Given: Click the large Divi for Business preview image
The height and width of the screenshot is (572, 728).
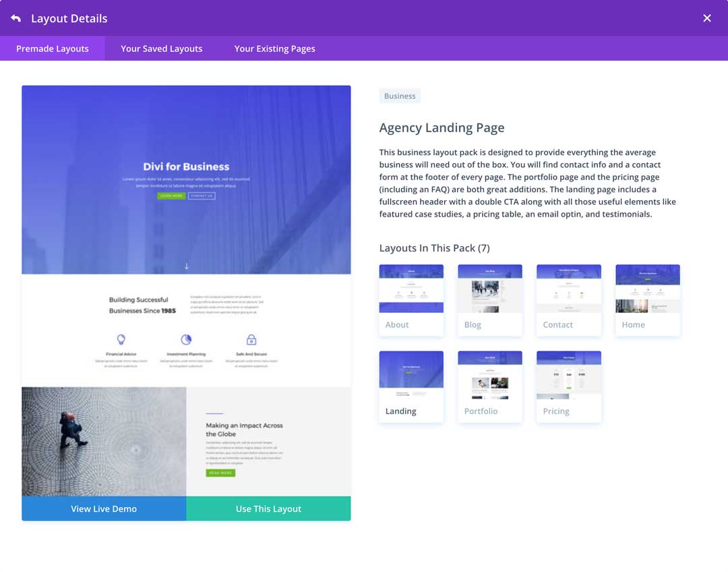Looking at the screenshot, I should pos(186,291).
